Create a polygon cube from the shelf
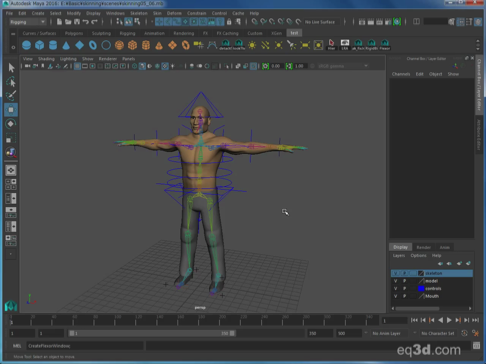The width and height of the screenshot is (486, 364). 40,45
